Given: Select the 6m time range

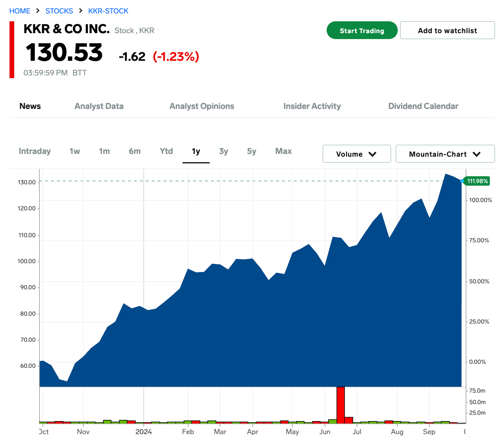Looking at the screenshot, I should click(x=135, y=151).
